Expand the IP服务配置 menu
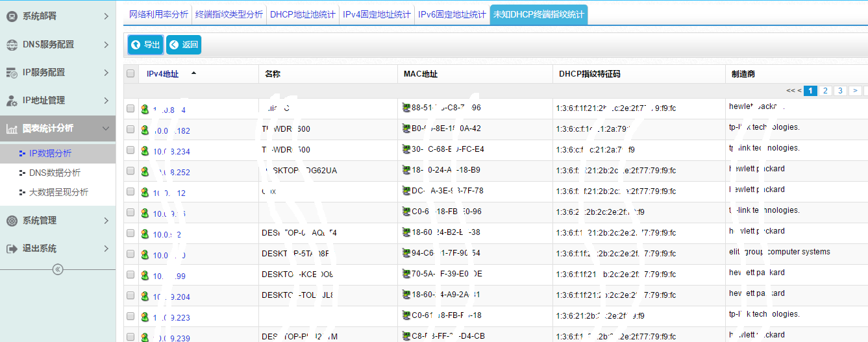 106,73
